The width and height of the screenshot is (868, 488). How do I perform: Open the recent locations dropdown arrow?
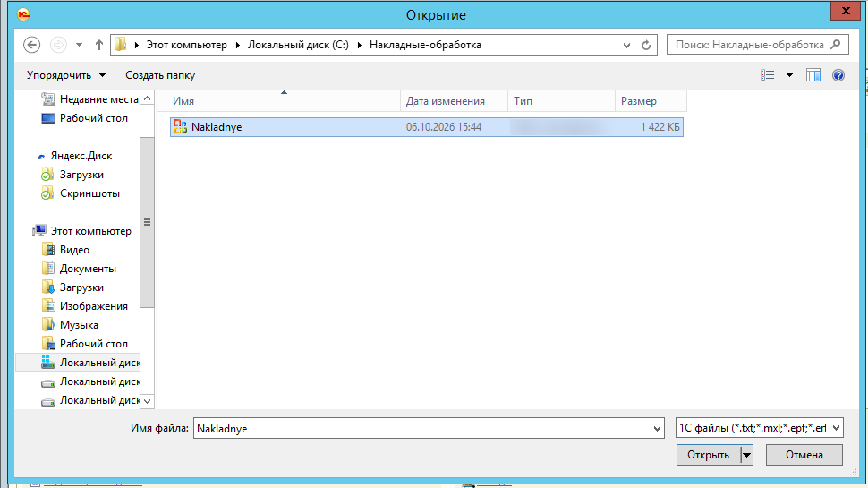(x=79, y=45)
